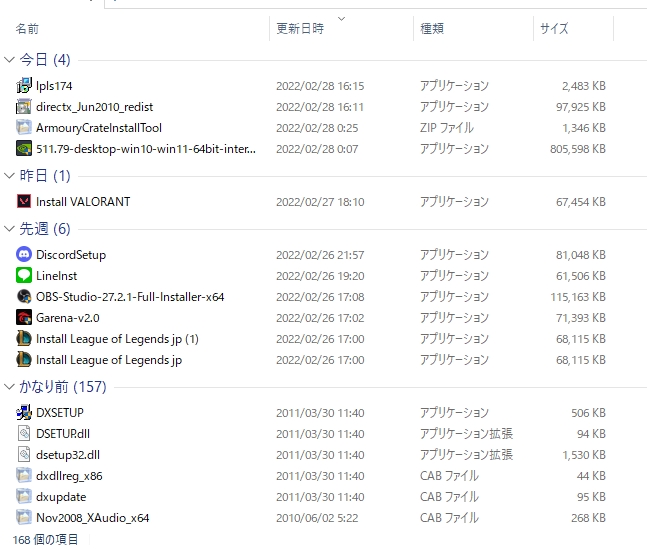Image resolution: width=647 pixels, height=550 pixels.
Task: Click the Install VALORANT icon
Action: click(24, 201)
